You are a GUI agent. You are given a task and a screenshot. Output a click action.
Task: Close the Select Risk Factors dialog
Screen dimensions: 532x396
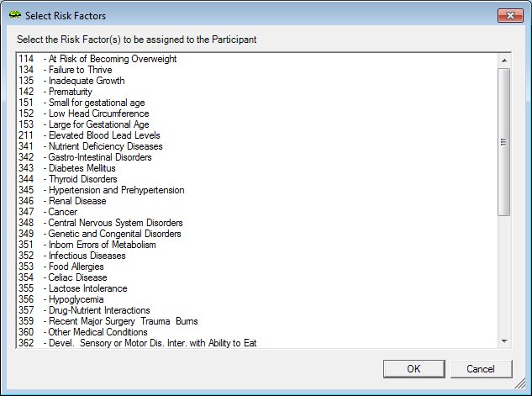click(510, 15)
